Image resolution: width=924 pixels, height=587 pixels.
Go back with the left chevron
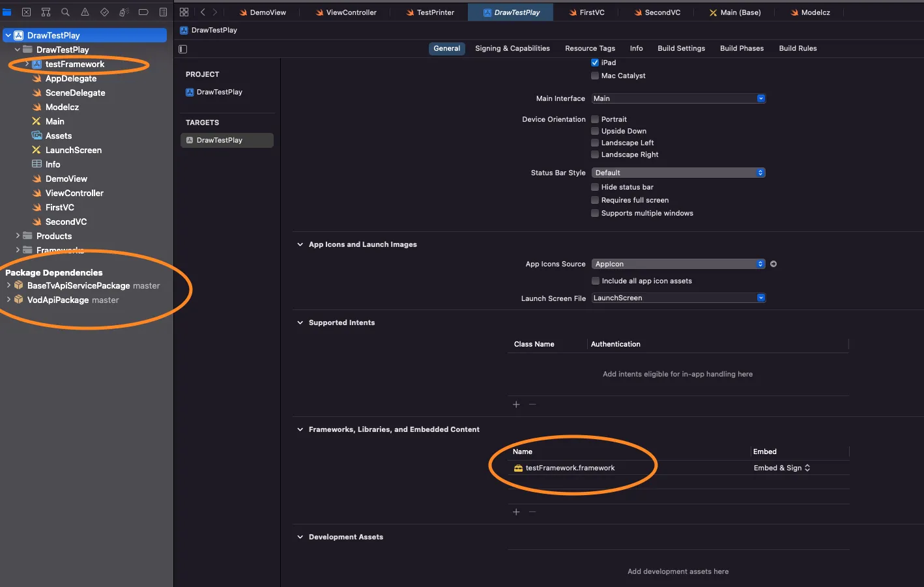pyautogui.click(x=203, y=12)
